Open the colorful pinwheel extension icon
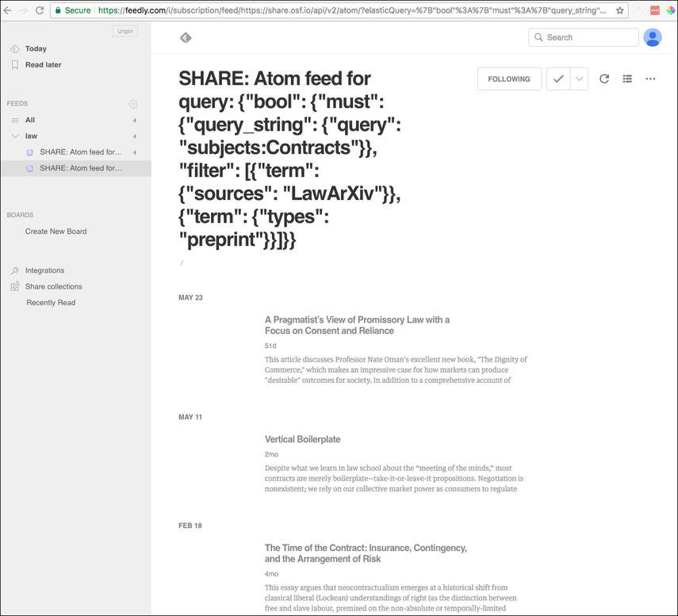The height and width of the screenshot is (616, 678). tap(671, 10)
